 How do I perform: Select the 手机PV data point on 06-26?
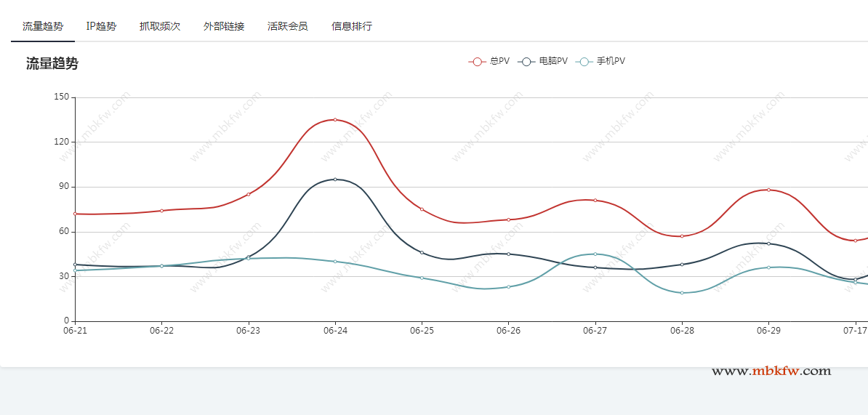tap(508, 287)
